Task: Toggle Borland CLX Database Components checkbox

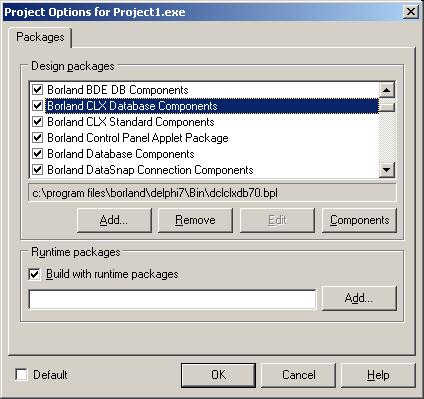Action: pyautogui.click(x=37, y=106)
